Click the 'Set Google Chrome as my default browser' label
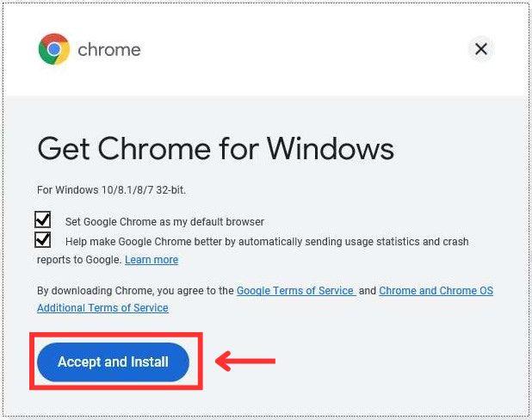Viewport: 532px width, 420px height. coord(164,221)
